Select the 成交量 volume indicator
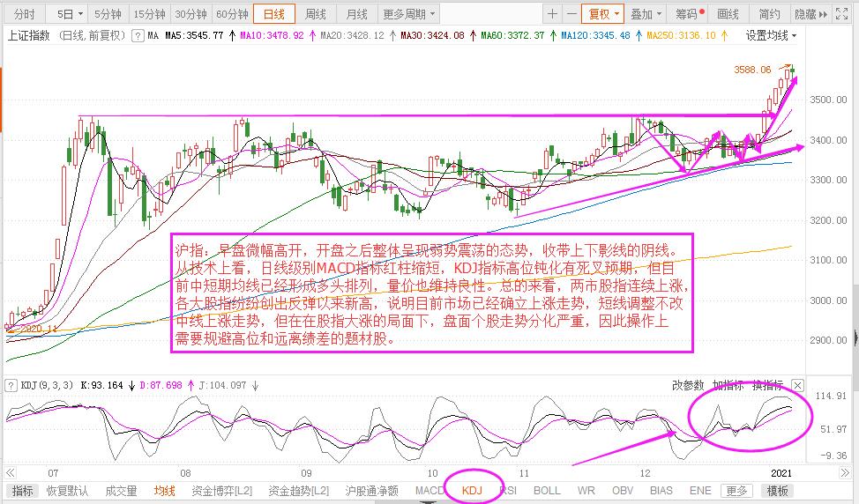 coord(121,491)
